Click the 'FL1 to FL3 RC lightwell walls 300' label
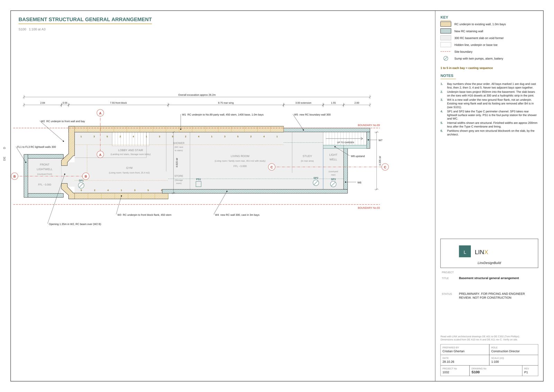This screenshot has height=392, width=554. click(x=36, y=147)
